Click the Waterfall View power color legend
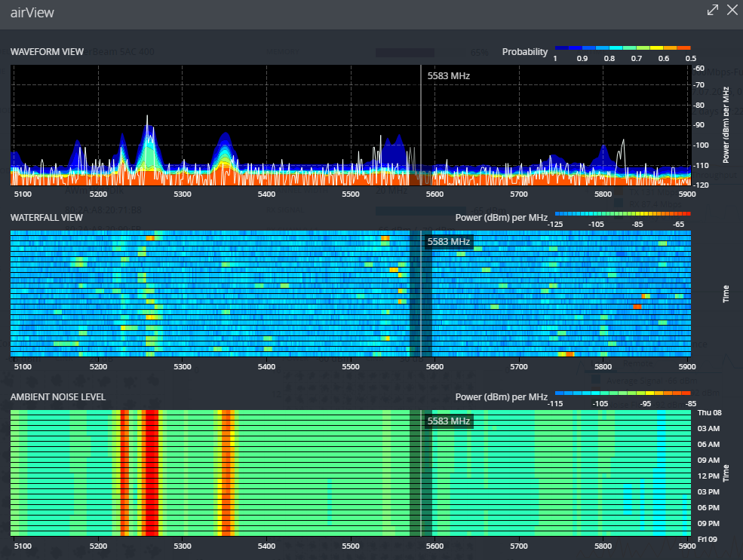The height and width of the screenshot is (560, 743). coord(622,213)
